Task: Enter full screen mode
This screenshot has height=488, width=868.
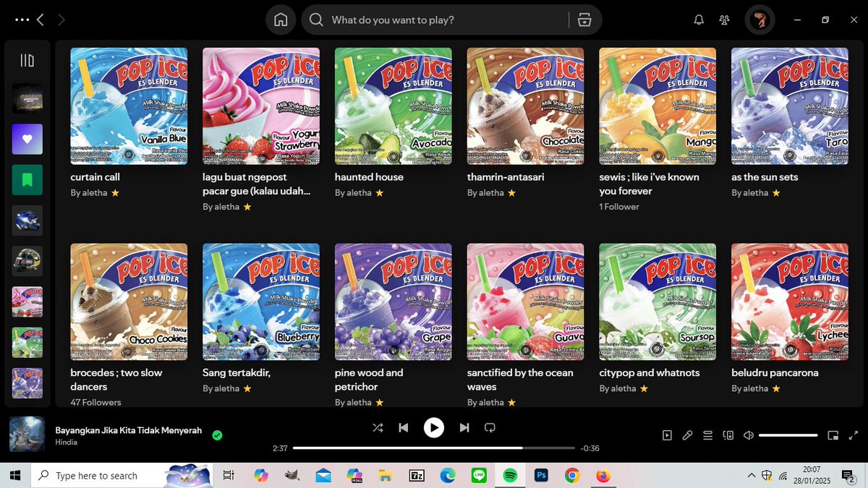Action: 854,435
